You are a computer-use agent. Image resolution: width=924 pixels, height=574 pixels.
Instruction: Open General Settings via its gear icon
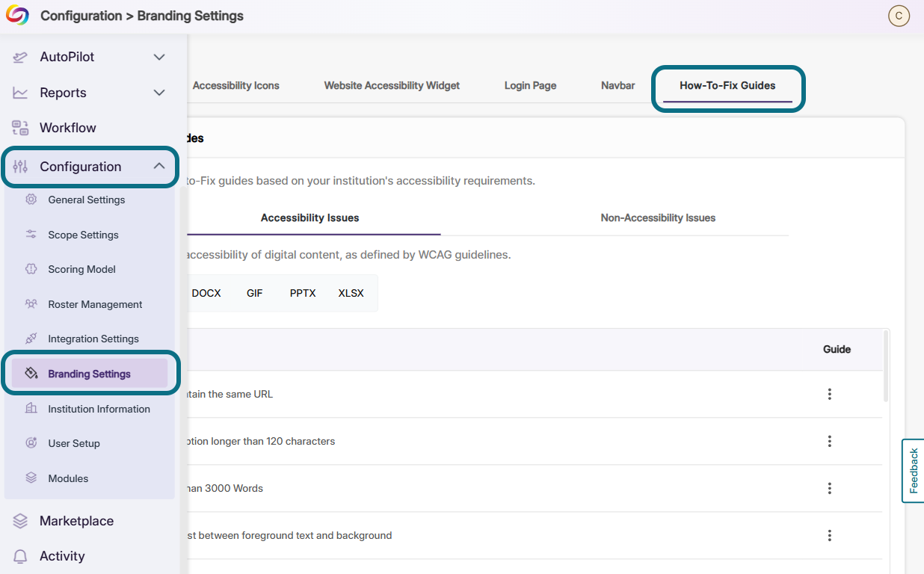click(30, 200)
